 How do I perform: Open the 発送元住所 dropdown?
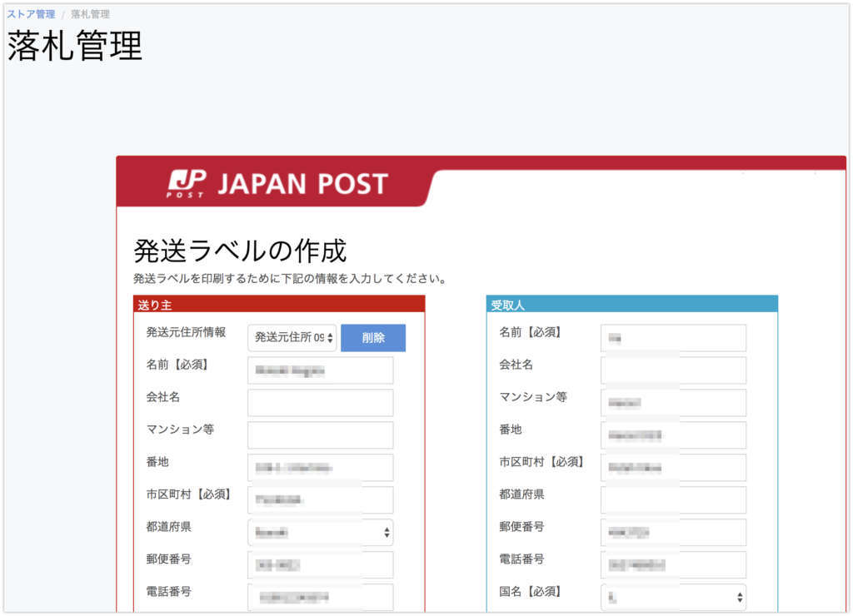coord(292,338)
